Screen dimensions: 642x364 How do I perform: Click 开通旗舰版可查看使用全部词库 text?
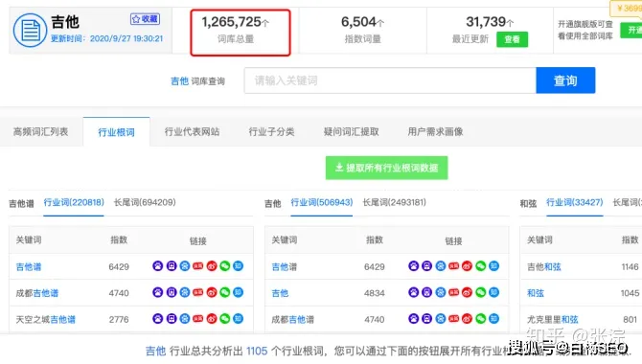tap(585, 31)
